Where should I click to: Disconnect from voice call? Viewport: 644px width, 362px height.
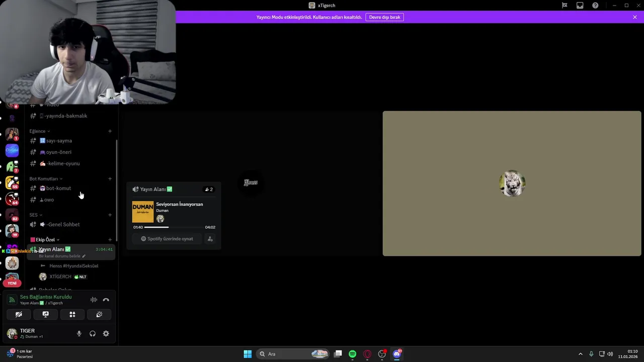tap(106, 300)
